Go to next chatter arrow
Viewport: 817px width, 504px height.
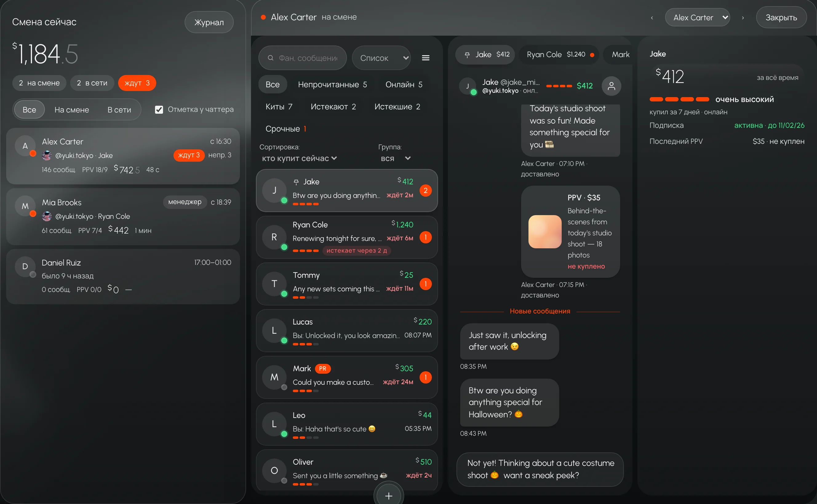pos(743,18)
